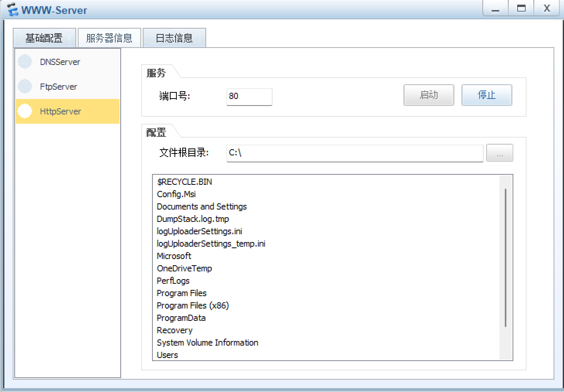The width and height of the screenshot is (564, 392).
Task: Select logUploaderSettings_temp.ini entry
Action: click(x=211, y=244)
